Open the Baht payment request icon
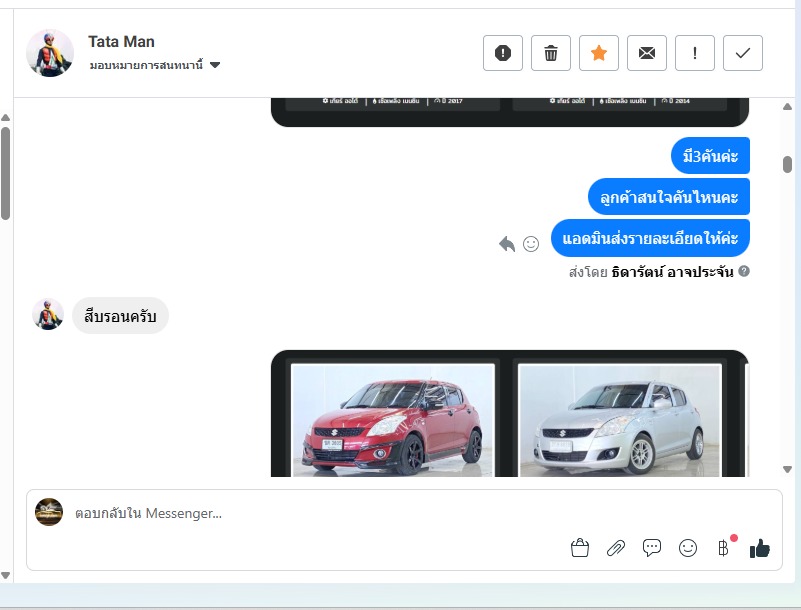Screen dimensions: 801x610 [724, 548]
